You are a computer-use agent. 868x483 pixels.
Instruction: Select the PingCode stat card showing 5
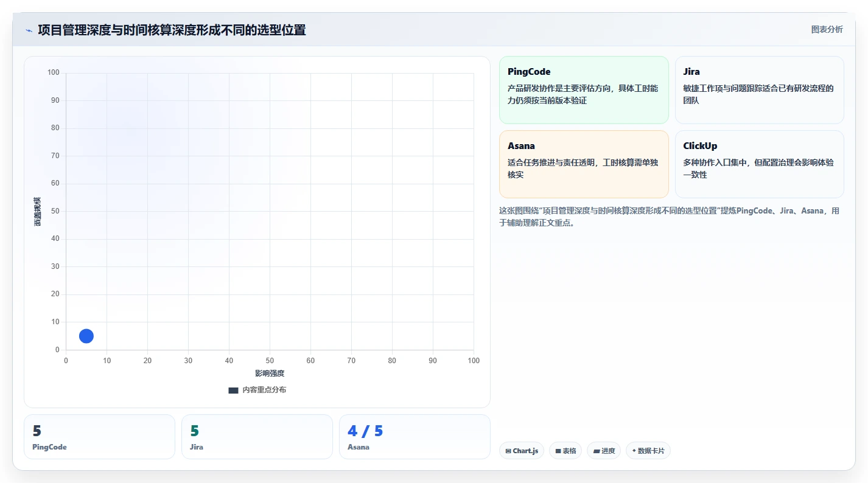click(x=99, y=437)
